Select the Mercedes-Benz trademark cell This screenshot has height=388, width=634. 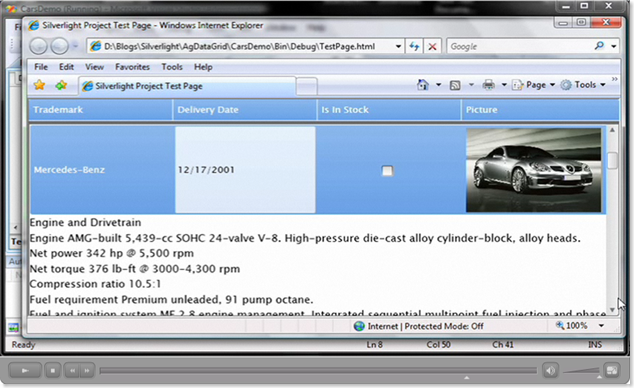[103, 170]
